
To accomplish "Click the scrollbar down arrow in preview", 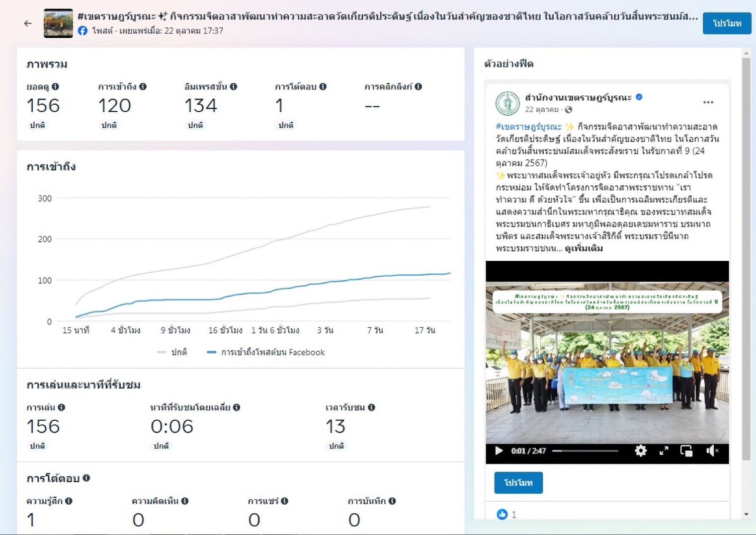I will tap(746, 515).
